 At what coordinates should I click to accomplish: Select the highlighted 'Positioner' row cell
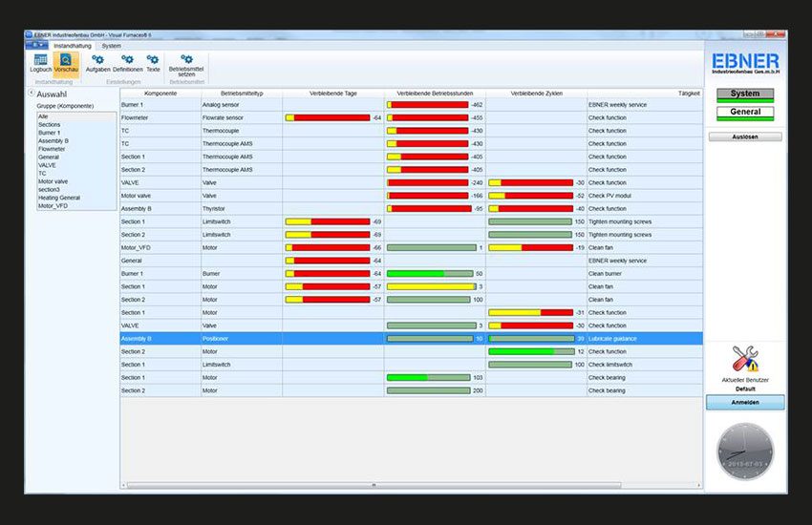(x=242, y=339)
